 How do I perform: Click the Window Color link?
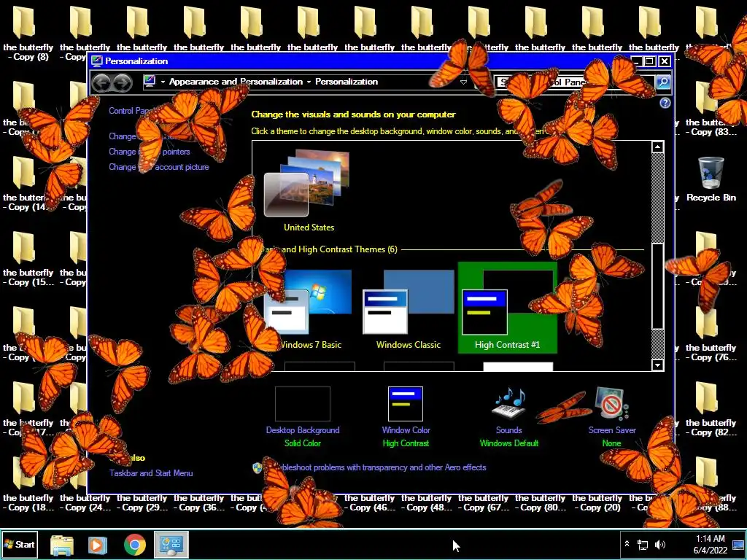(x=406, y=430)
